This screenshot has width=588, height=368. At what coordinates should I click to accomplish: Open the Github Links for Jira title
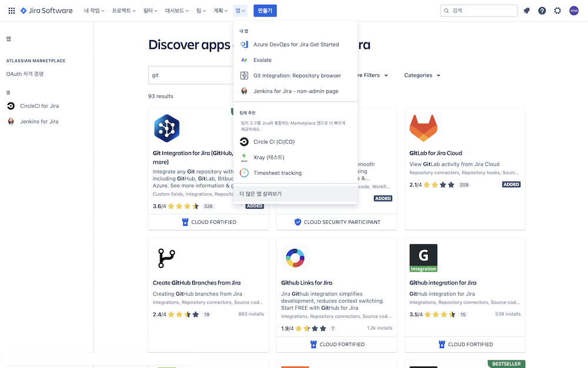pyautogui.click(x=307, y=283)
